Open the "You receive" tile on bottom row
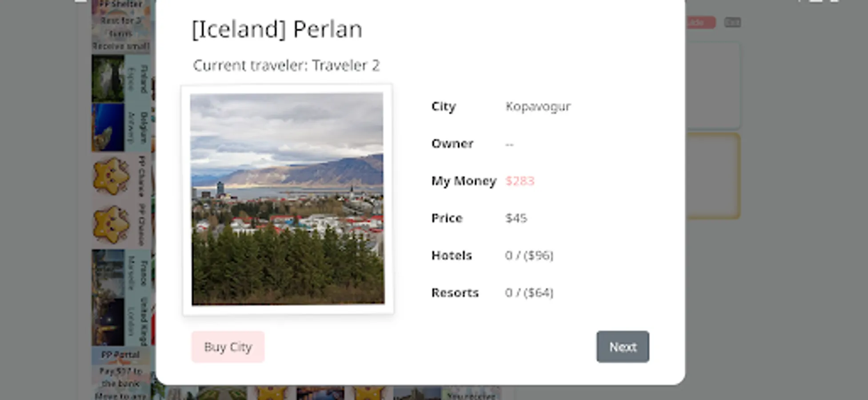The height and width of the screenshot is (400, 868). (x=471, y=394)
